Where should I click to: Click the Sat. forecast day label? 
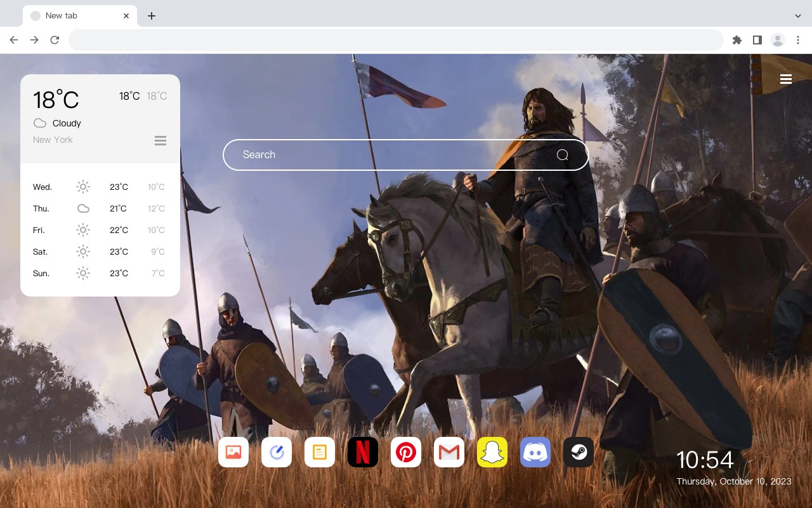pos(41,251)
